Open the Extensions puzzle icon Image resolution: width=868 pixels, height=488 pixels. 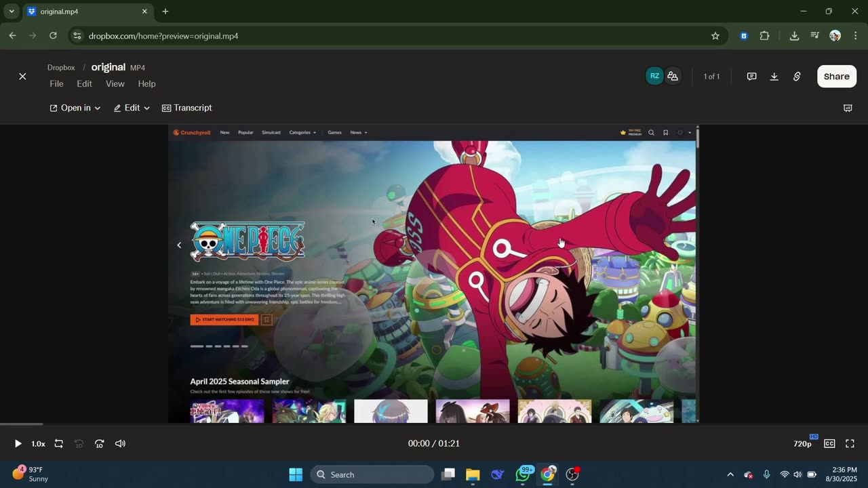(x=764, y=36)
